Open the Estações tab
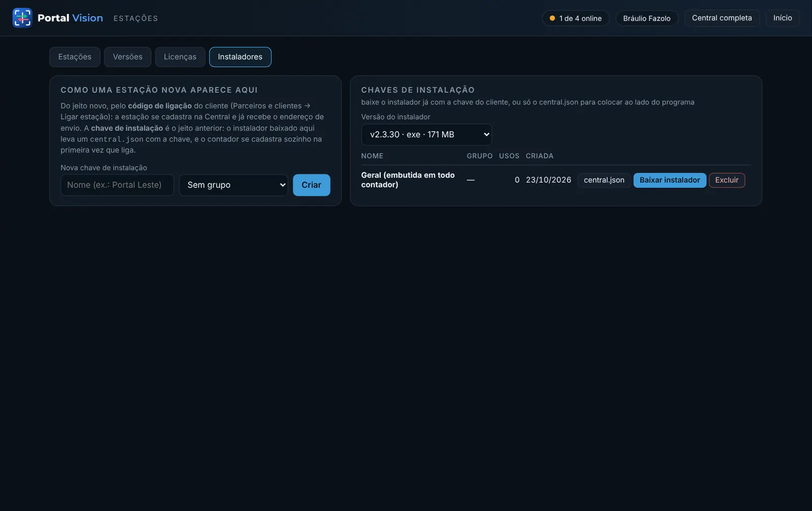 tap(75, 57)
